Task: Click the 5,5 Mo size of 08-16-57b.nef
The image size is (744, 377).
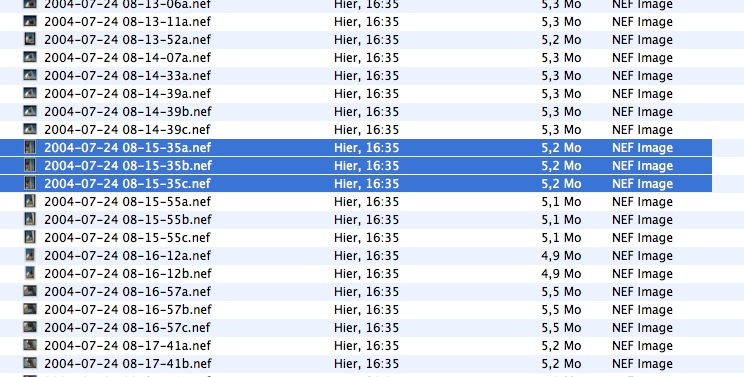Action: tap(561, 310)
